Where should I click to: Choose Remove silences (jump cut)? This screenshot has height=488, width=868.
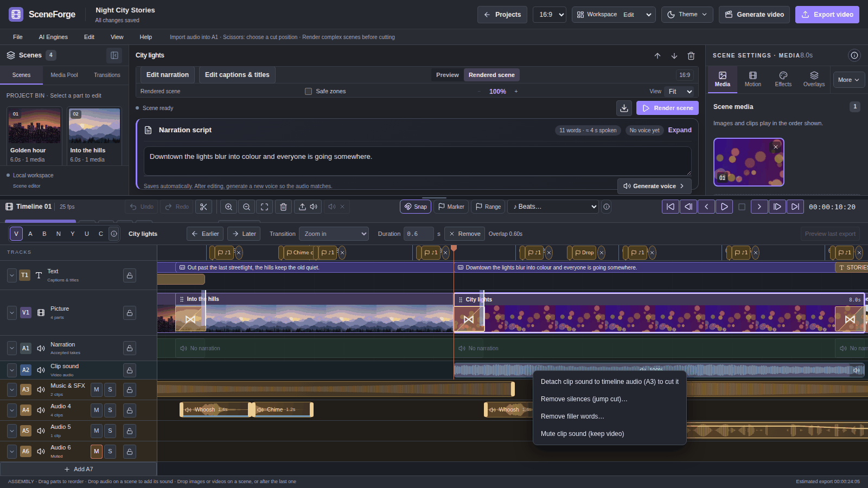[x=610, y=399]
